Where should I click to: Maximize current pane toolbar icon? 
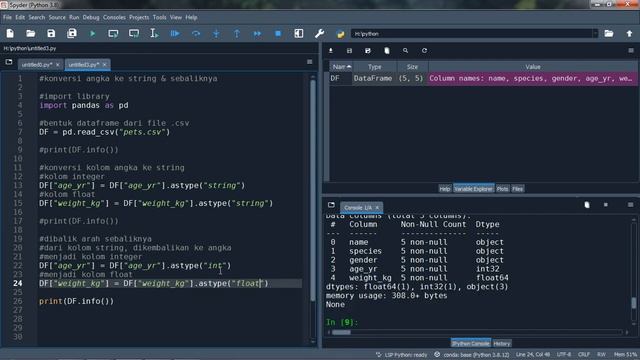(299, 33)
